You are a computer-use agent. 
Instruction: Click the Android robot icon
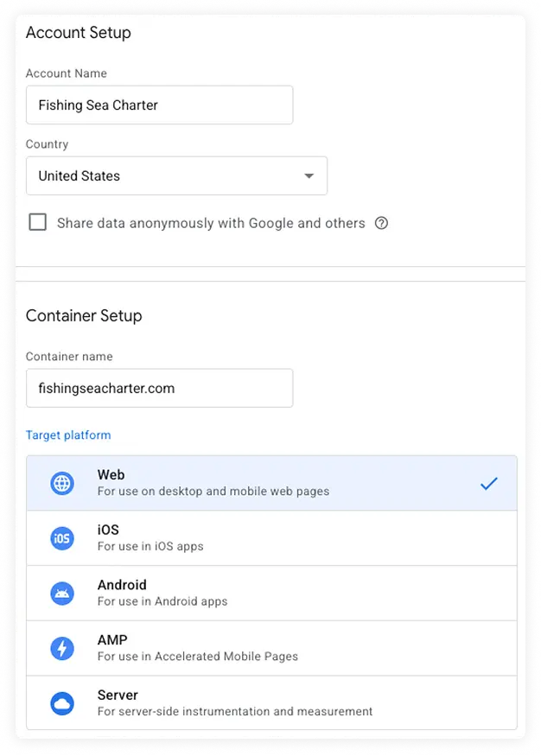[62, 594]
